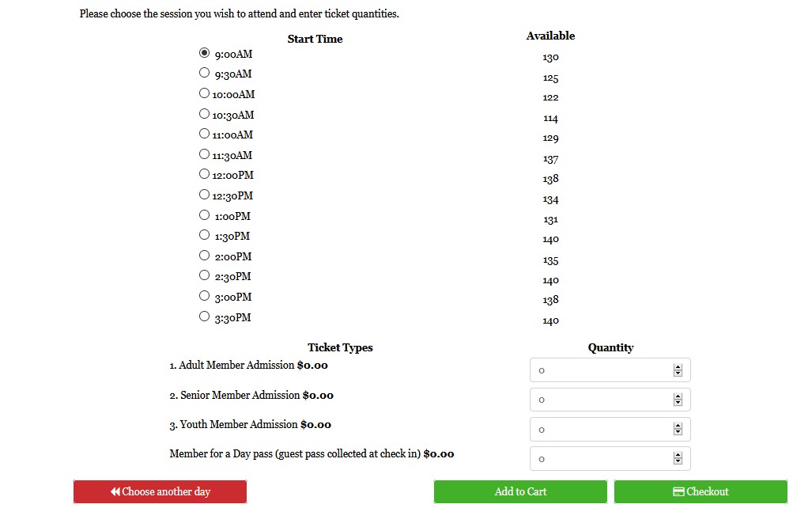Viewport: 812px width, 508px height.
Task: Pick the 3:30PM start time
Action: click(x=205, y=317)
